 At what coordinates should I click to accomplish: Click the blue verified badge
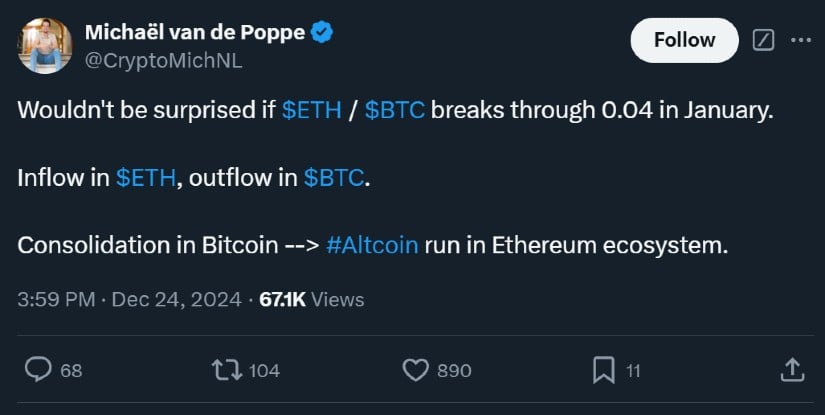click(321, 32)
